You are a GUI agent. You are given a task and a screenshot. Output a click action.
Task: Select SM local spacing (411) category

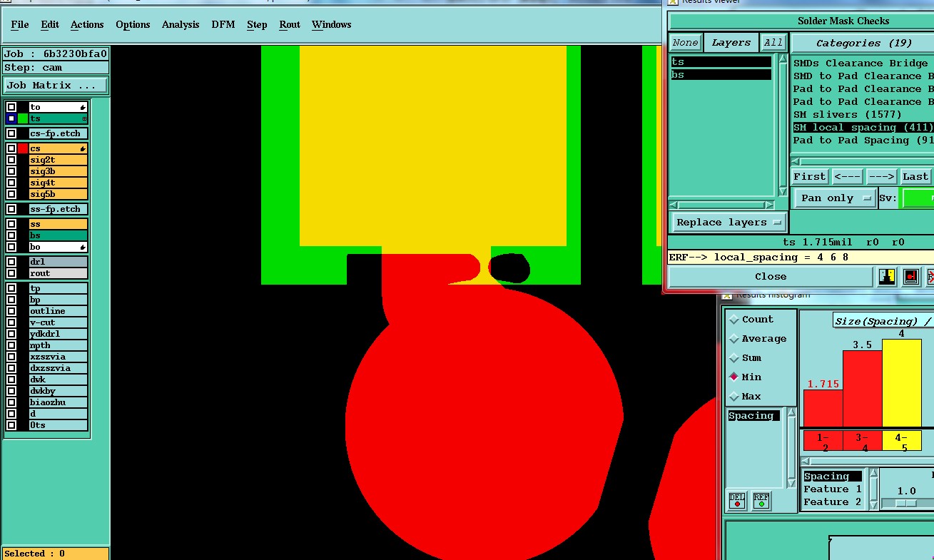[863, 127]
